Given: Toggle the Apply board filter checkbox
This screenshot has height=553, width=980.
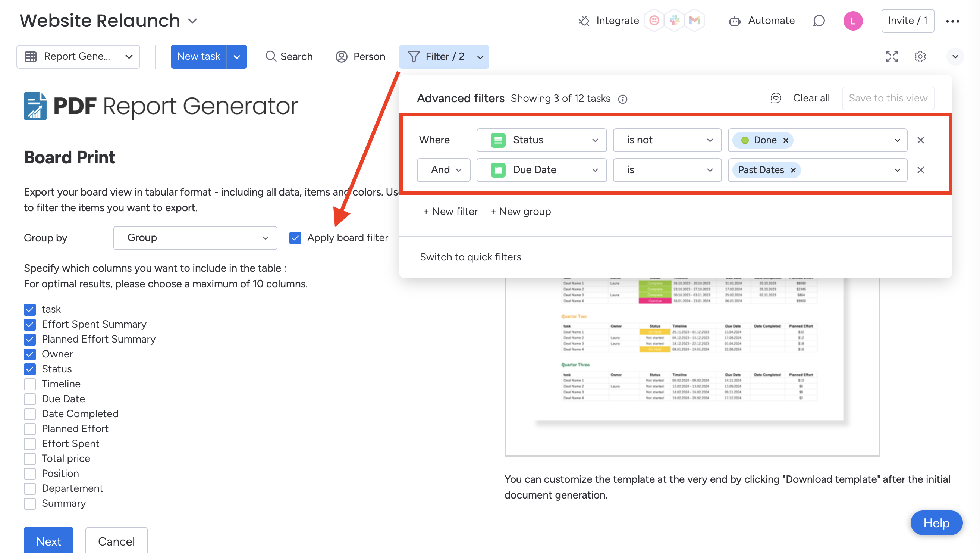Looking at the screenshot, I should coord(295,238).
